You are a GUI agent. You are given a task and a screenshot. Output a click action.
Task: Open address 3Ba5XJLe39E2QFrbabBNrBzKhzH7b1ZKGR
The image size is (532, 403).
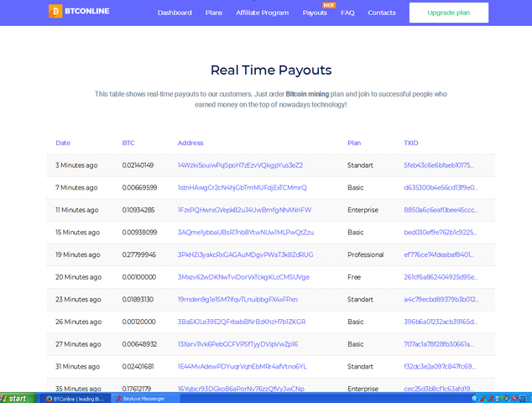(x=242, y=322)
